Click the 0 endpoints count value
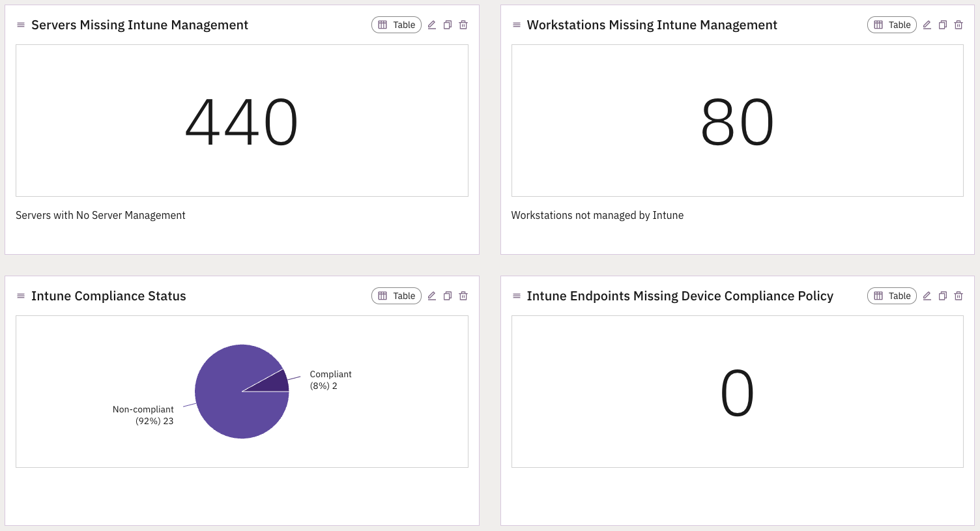Viewport: 980px width, 531px height. point(737,393)
